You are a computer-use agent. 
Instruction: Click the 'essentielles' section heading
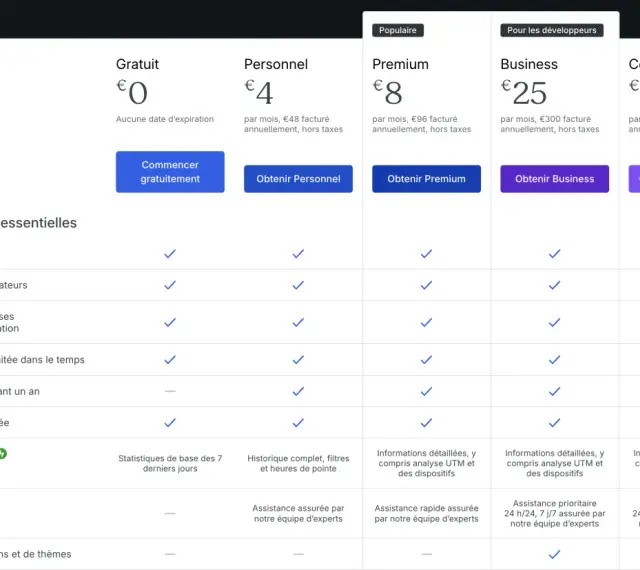[38, 223]
